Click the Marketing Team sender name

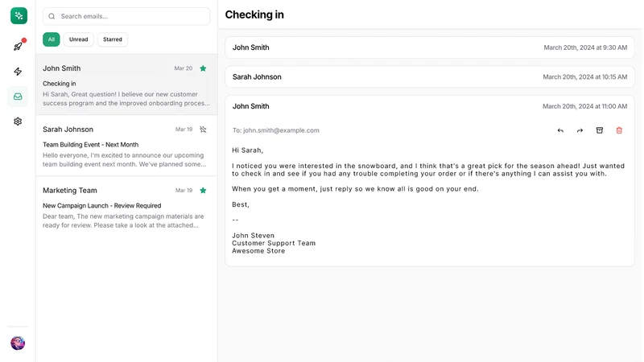pyautogui.click(x=70, y=191)
